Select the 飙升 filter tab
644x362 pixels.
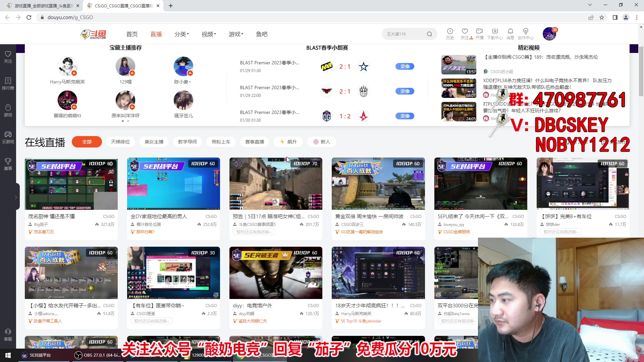coord(288,142)
